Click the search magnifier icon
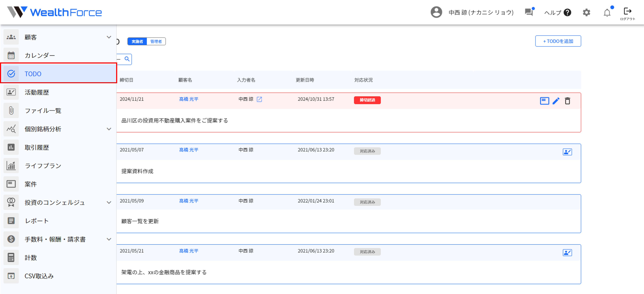644x294 pixels. [127, 59]
